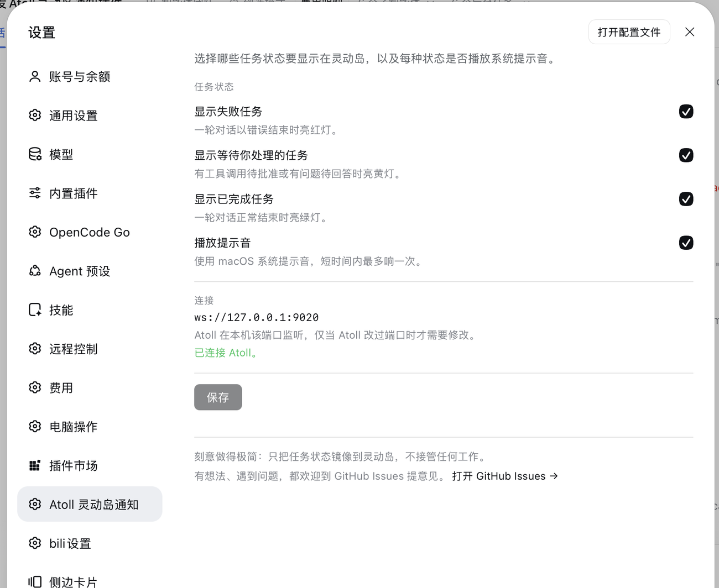Select Atoll 灵动岛通知 sidebar item
This screenshot has width=719, height=588.
point(90,504)
